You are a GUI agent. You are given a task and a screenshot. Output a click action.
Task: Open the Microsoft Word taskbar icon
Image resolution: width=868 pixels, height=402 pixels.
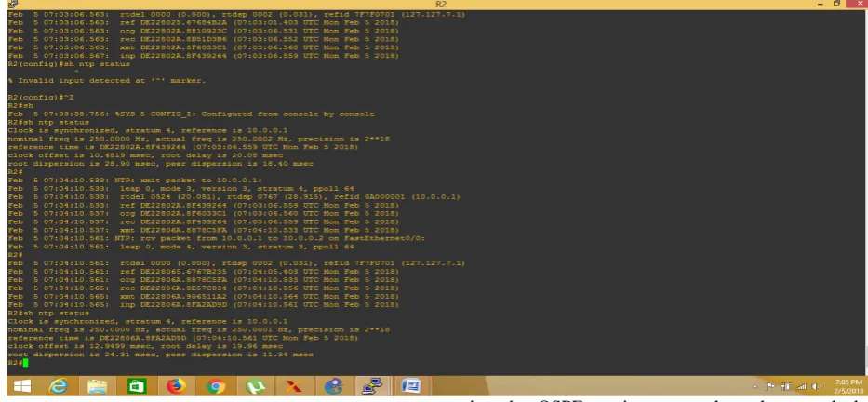[411, 386]
